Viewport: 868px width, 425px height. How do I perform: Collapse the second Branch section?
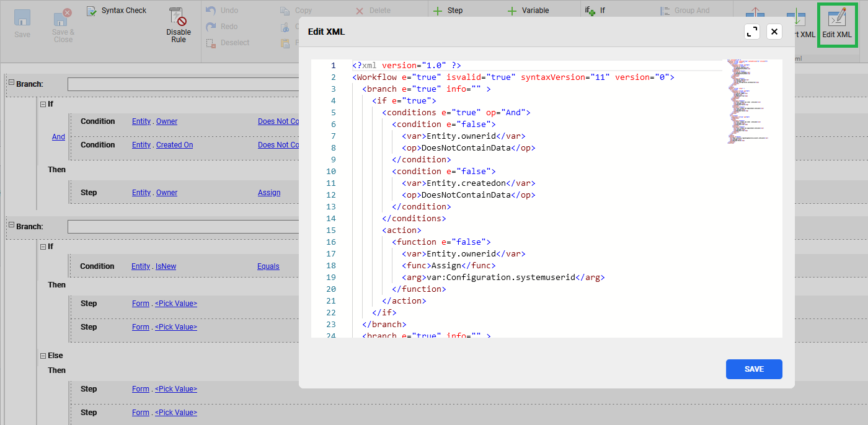[x=11, y=226]
